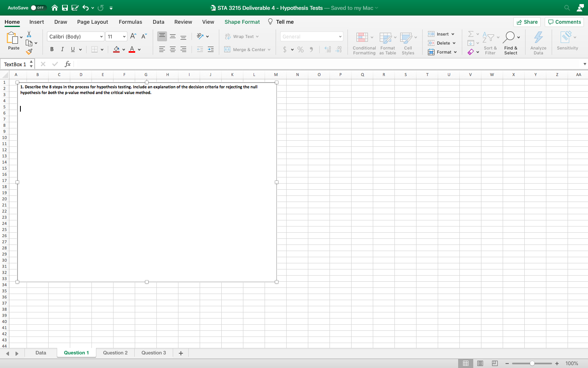Click the AutoSum sigma icon

point(471,34)
